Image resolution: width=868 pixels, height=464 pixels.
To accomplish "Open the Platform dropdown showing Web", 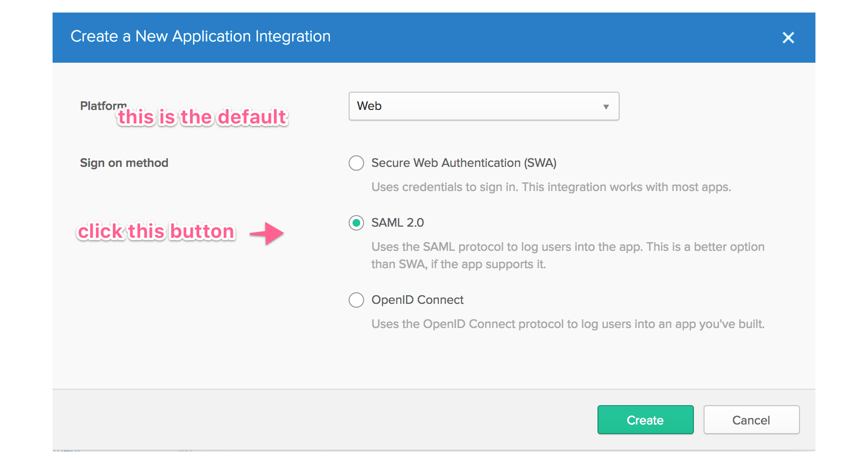I will pos(483,106).
